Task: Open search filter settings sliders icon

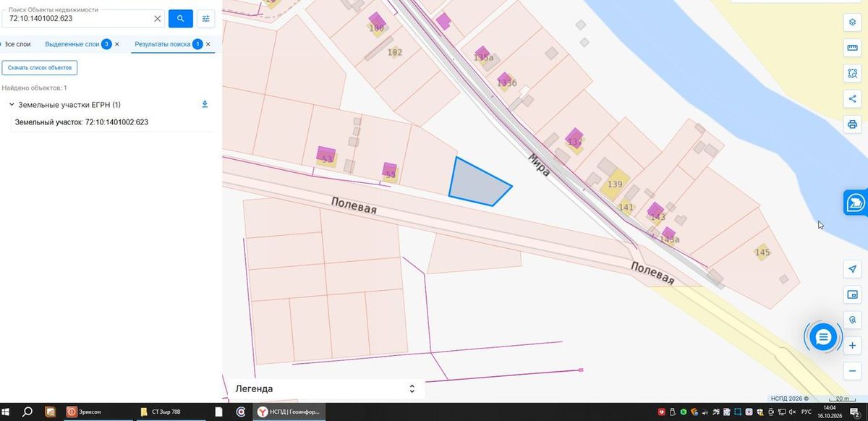Action: [x=206, y=18]
